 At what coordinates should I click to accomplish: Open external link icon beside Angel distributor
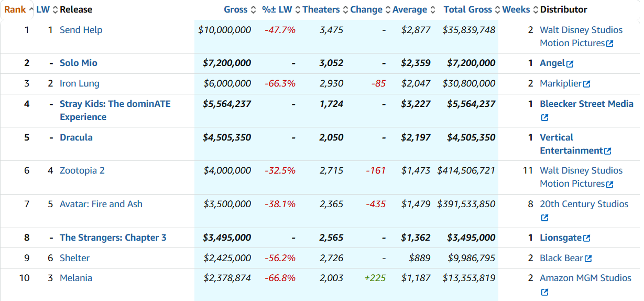570,64
